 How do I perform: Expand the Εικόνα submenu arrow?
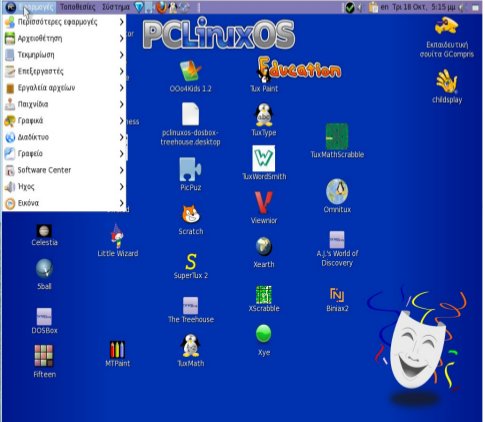point(122,203)
